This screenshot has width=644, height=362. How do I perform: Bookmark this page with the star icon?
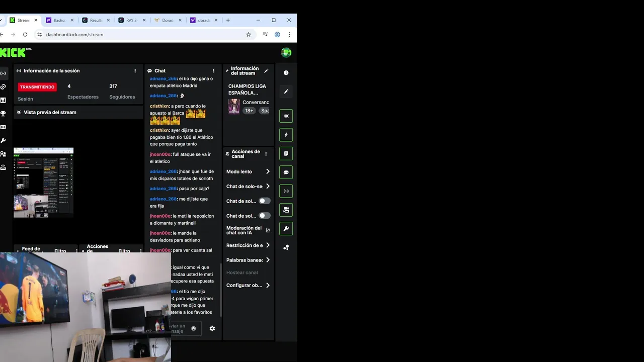coord(249,35)
